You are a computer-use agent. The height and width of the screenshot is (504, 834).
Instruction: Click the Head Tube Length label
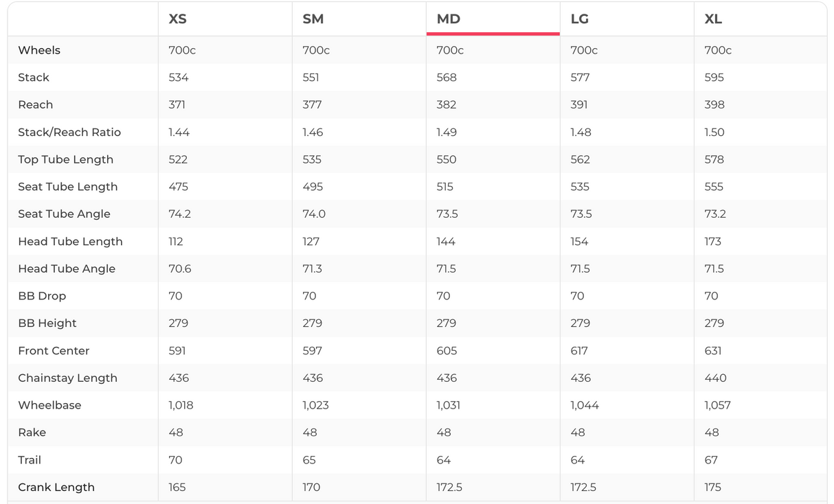coord(70,241)
